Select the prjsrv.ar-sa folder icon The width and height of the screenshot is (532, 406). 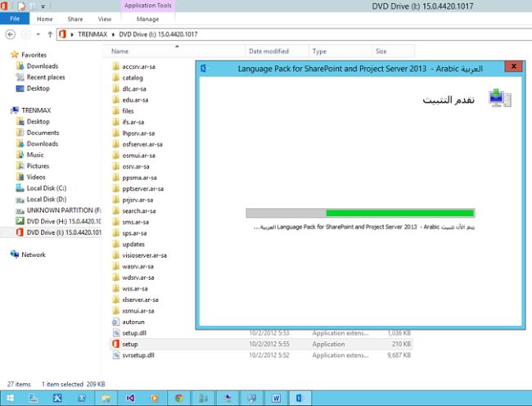(x=115, y=200)
